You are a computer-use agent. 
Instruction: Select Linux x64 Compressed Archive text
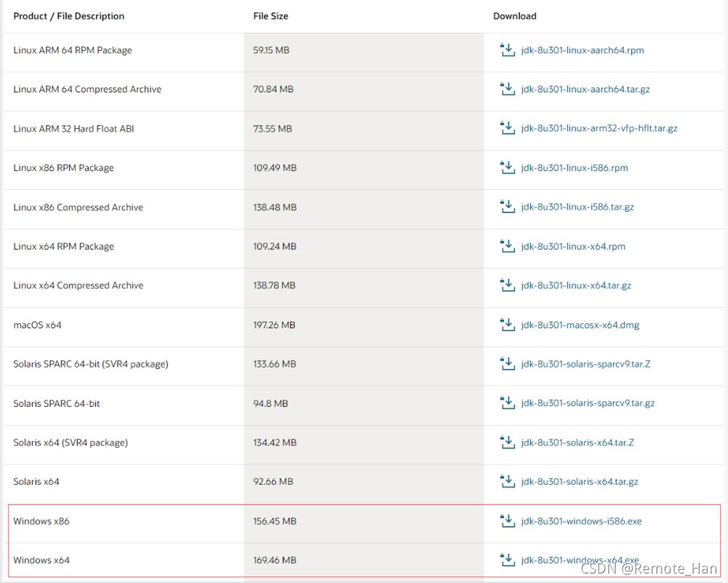tap(78, 285)
